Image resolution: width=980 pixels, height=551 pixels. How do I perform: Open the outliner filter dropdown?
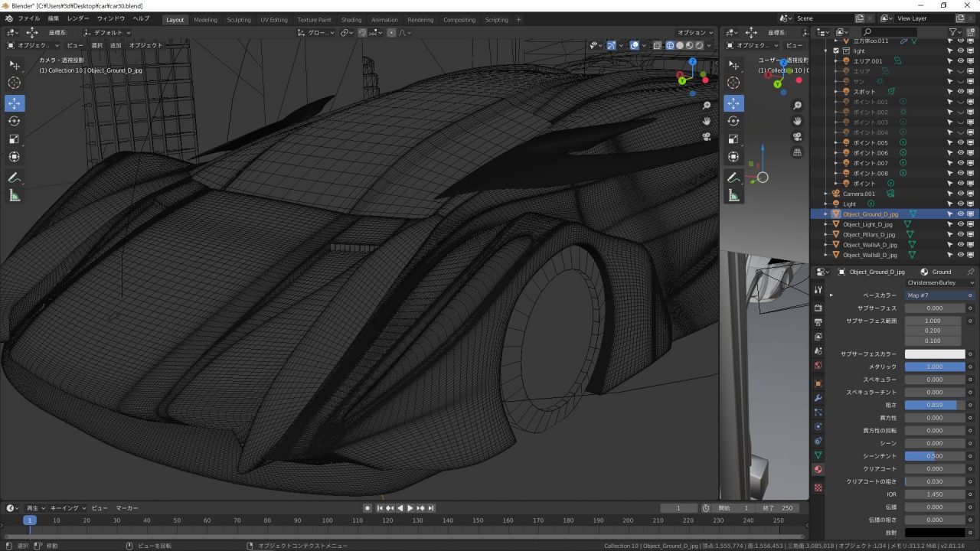tap(955, 32)
